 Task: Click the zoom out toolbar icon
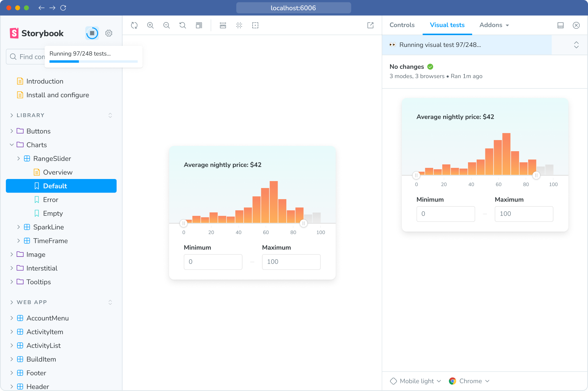pos(167,25)
